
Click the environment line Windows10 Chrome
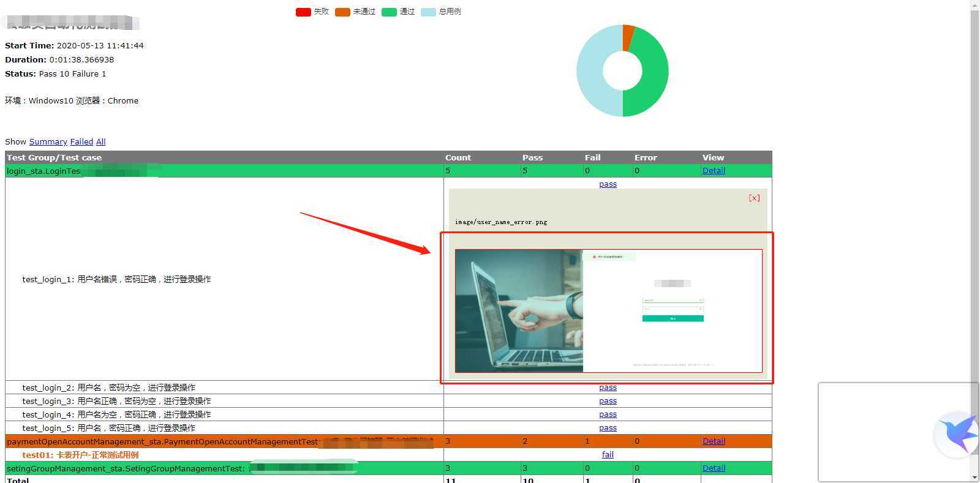[72, 100]
